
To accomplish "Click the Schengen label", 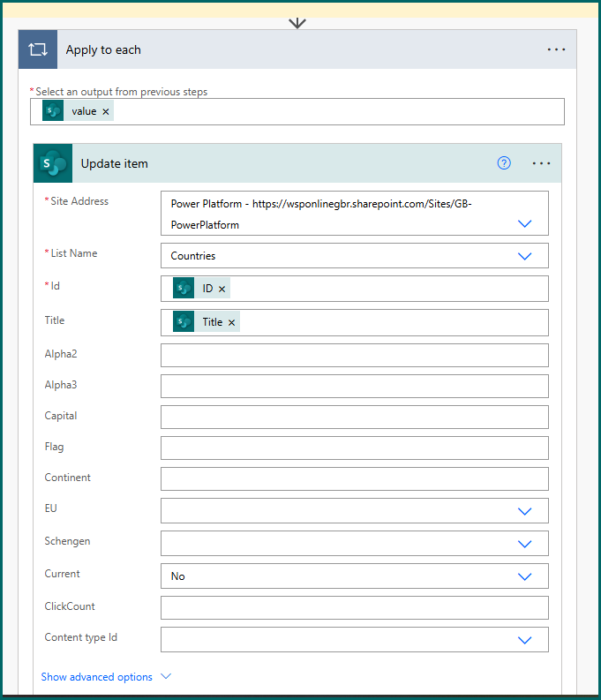I will (x=67, y=541).
